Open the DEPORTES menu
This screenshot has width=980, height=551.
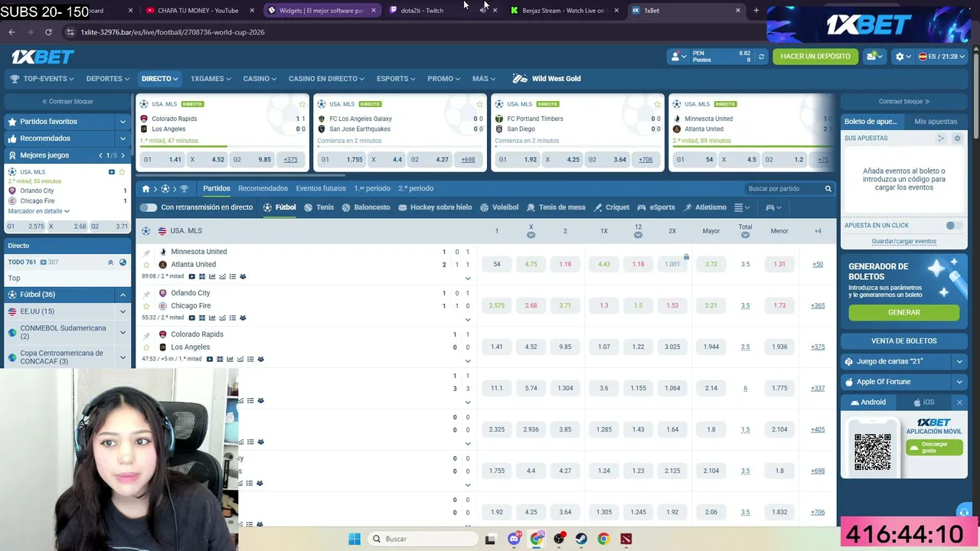(x=107, y=79)
